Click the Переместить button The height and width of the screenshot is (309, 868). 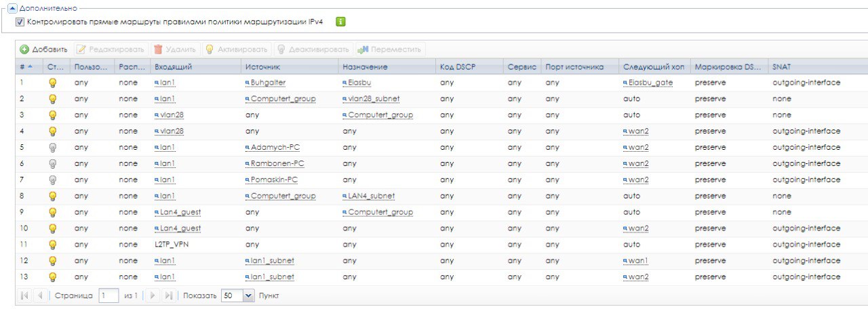389,49
